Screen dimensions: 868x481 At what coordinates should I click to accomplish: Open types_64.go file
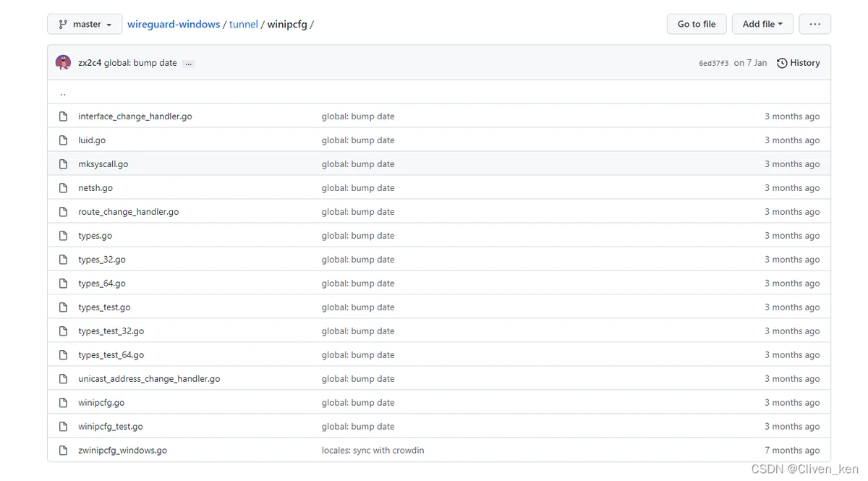tap(102, 284)
